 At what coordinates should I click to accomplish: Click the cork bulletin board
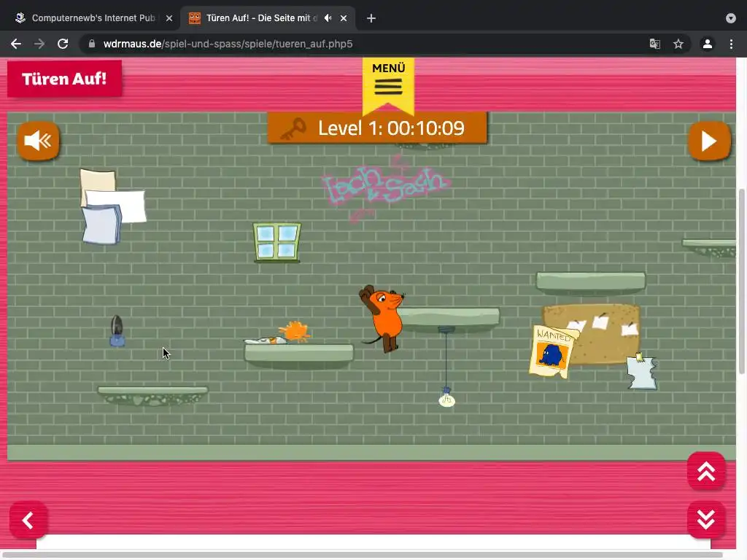coord(595,333)
